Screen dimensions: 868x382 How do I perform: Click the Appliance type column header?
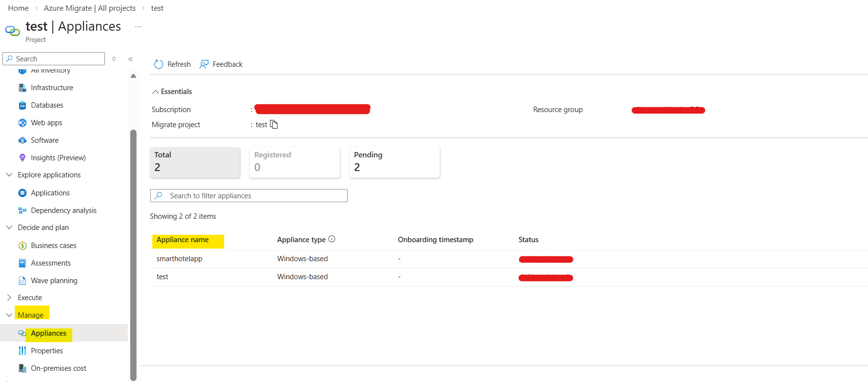pos(301,240)
